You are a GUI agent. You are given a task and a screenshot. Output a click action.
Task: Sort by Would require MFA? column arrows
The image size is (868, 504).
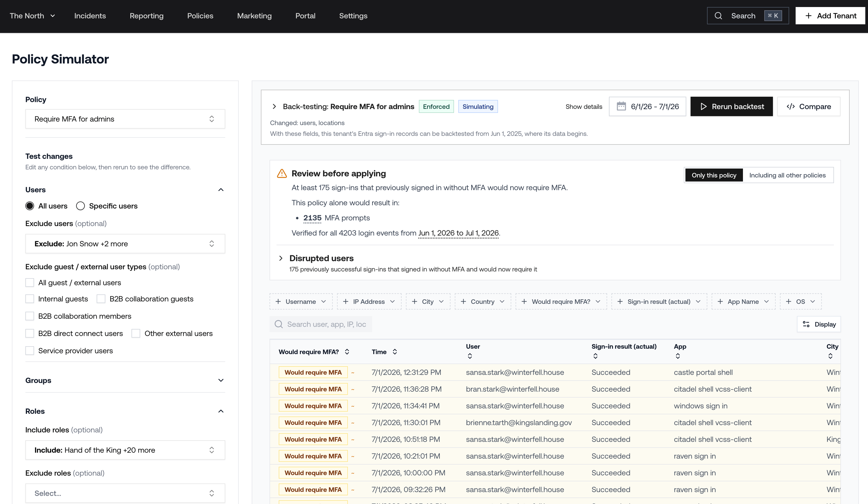347,352
